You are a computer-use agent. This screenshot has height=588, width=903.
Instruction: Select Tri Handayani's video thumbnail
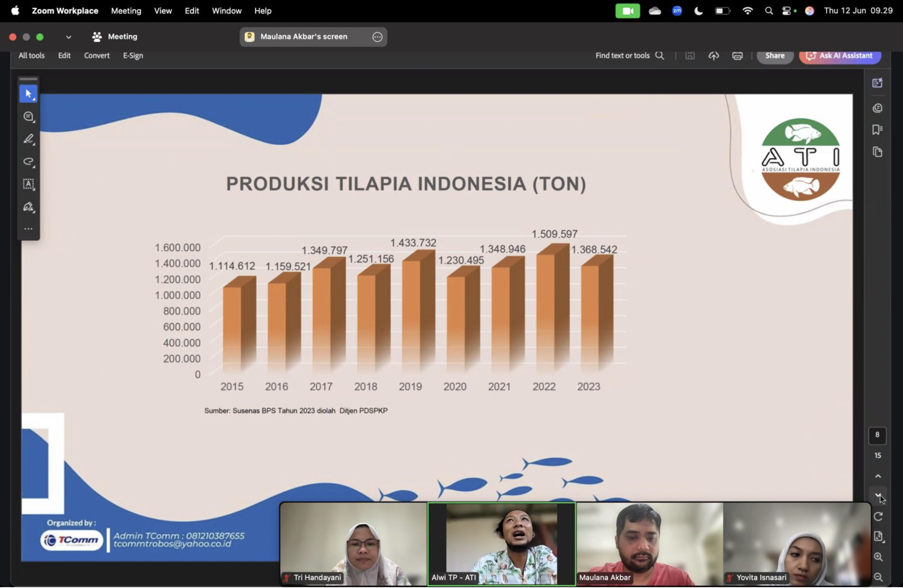coord(354,544)
